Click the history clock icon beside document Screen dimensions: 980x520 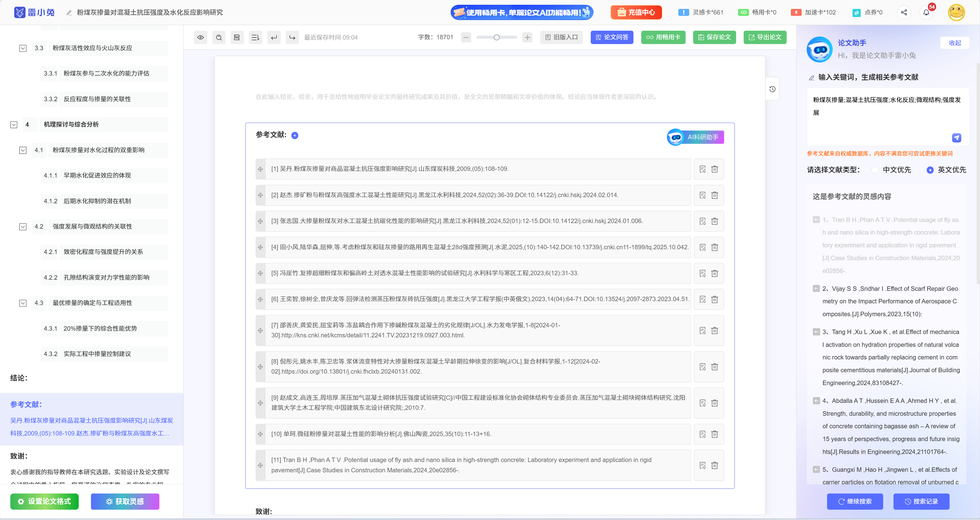click(772, 89)
